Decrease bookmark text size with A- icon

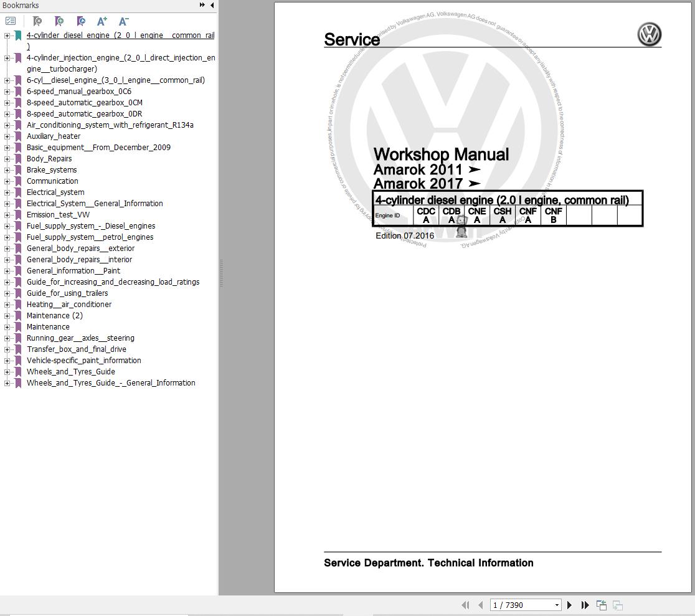[124, 21]
